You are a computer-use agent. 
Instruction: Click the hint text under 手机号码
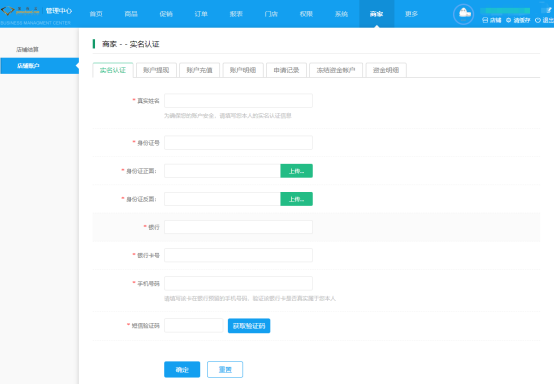(x=250, y=299)
